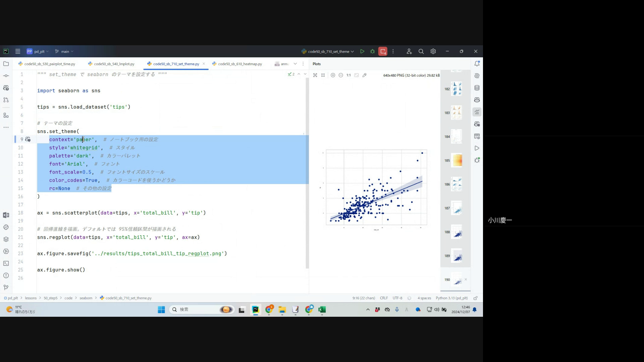The image size is (644, 362).
Task: Zoom out on the plot image
Action: (x=341, y=75)
